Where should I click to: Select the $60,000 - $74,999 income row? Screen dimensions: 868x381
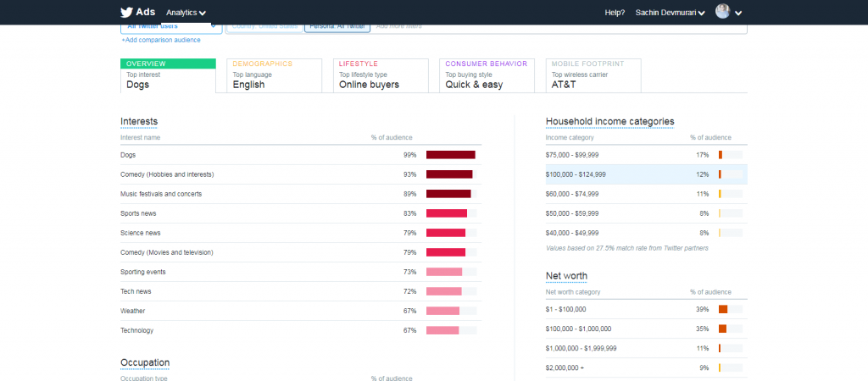pyautogui.click(x=647, y=194)
